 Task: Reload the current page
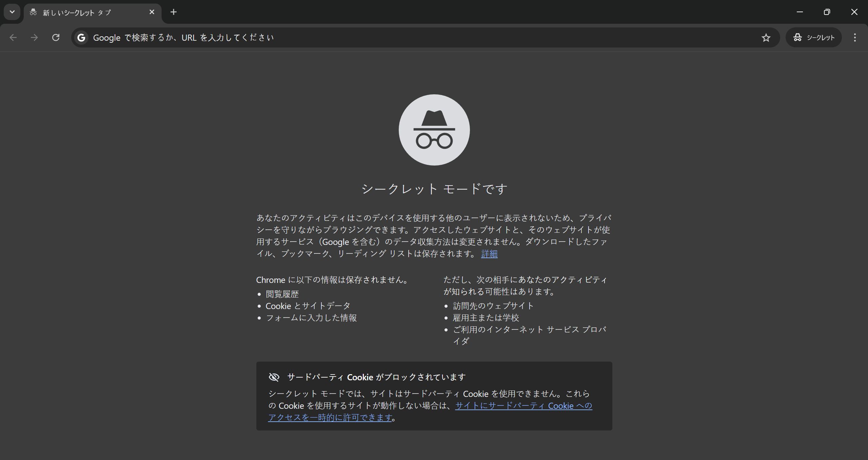pos(56,37)
